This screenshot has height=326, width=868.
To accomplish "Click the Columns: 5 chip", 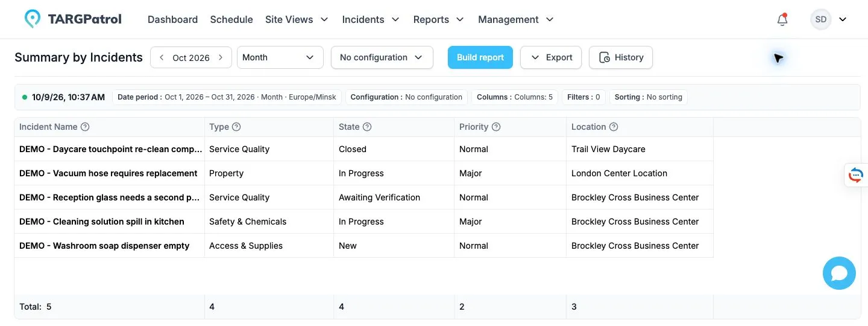I will click(515, 97).
